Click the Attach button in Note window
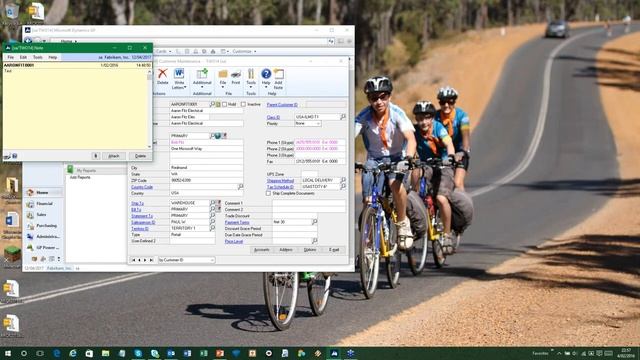The width and height of the screenshot is (640, 360). [x=113, y=156]
